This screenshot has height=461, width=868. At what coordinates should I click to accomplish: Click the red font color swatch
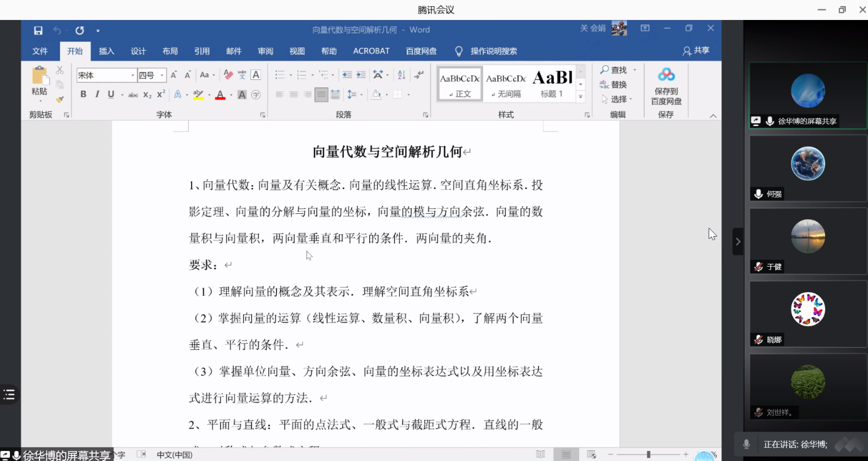[220, 95]
